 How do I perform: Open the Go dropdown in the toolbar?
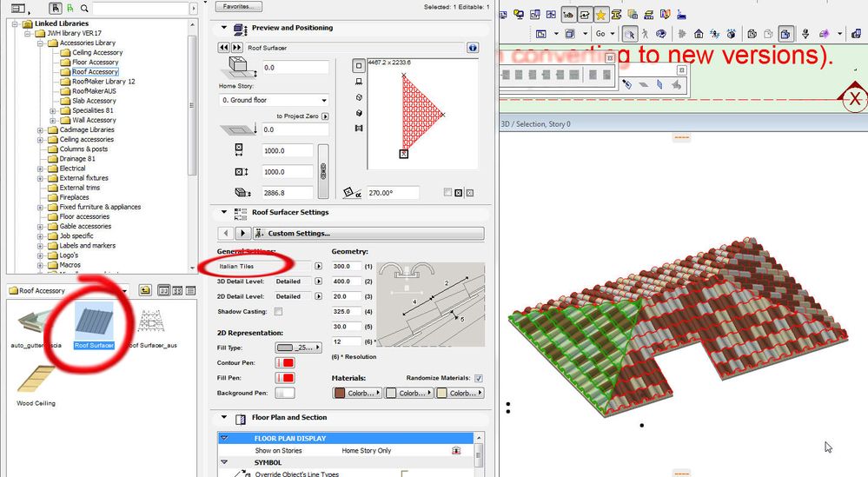[x=605, y=34]
